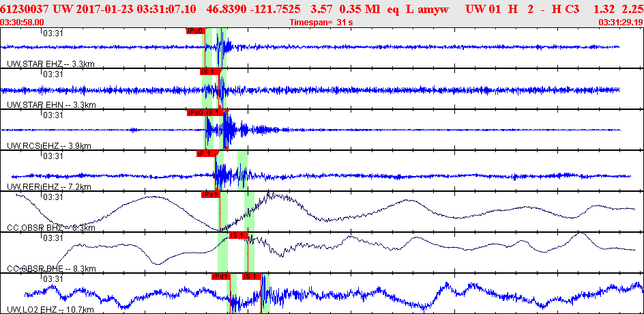This screenshot has width=644, height=314.
Task: Select the iPc0 pick flag on RCS EHZ trace
Action: [196, 113]
